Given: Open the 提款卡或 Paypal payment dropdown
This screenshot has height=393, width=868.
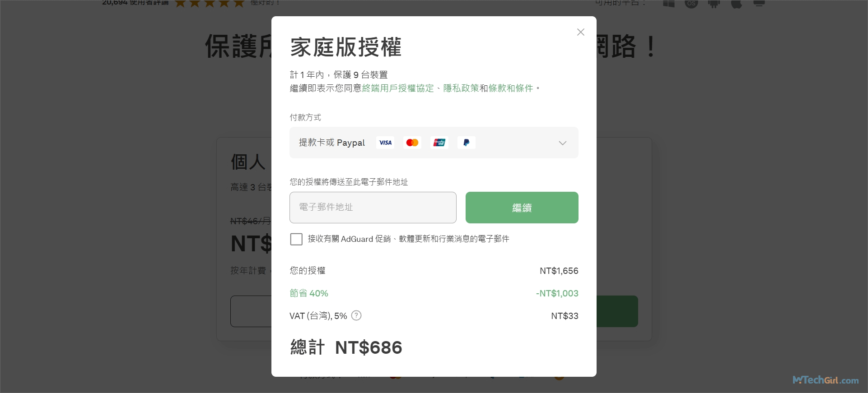Looking at the screenshot, I should tap(331, 143).
